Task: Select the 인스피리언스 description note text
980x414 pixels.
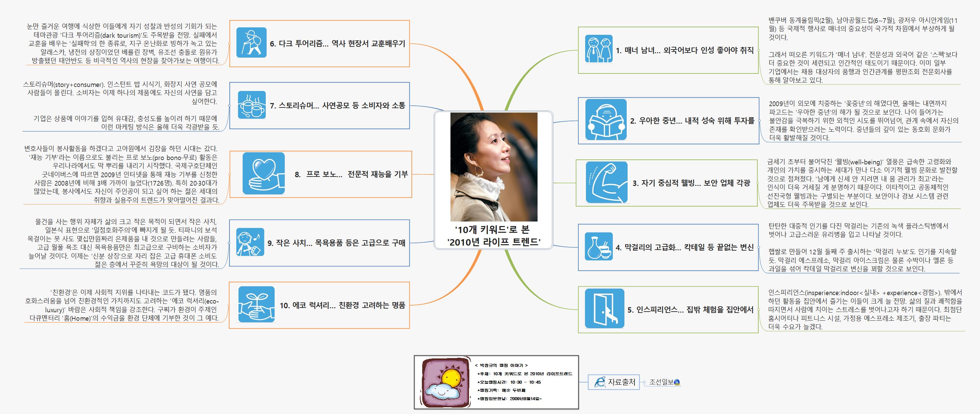Action: click(x=864, y=309)
